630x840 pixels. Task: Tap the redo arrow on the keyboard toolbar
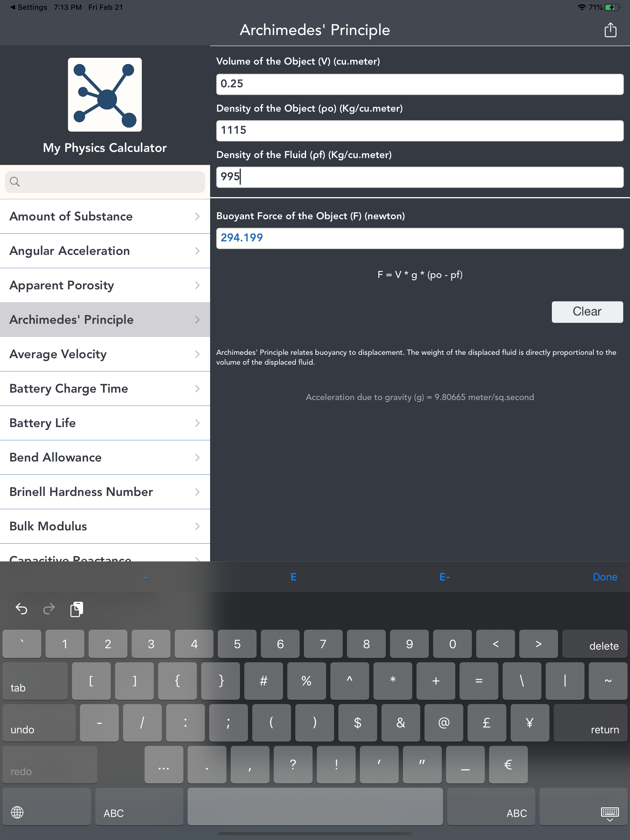[x=49, y=609]
